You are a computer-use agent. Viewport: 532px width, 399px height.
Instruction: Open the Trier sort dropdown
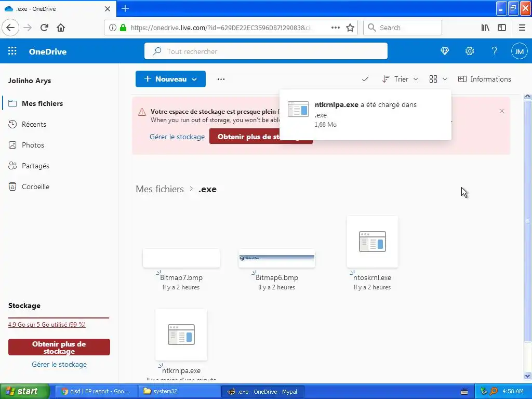[x=400, y=79]
